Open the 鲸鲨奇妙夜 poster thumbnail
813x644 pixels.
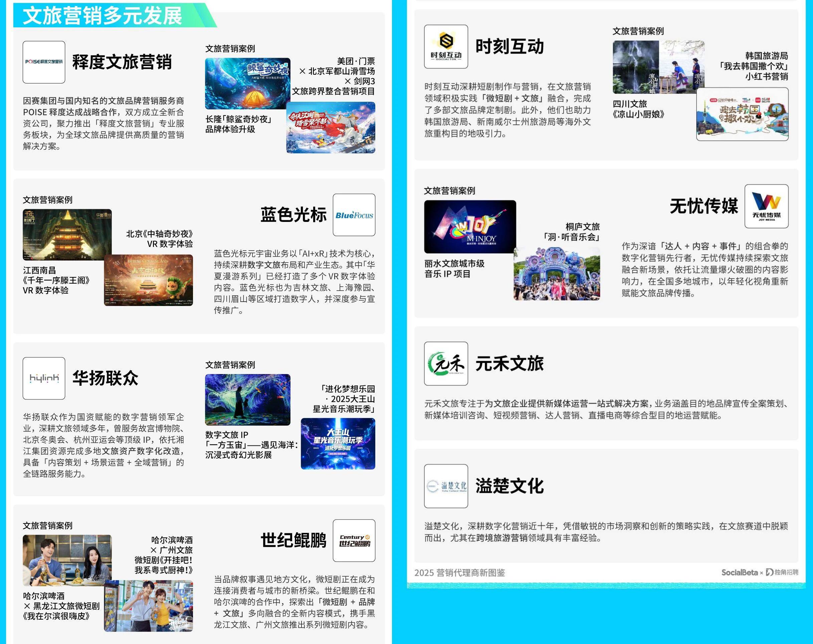[x=247, y=83]
